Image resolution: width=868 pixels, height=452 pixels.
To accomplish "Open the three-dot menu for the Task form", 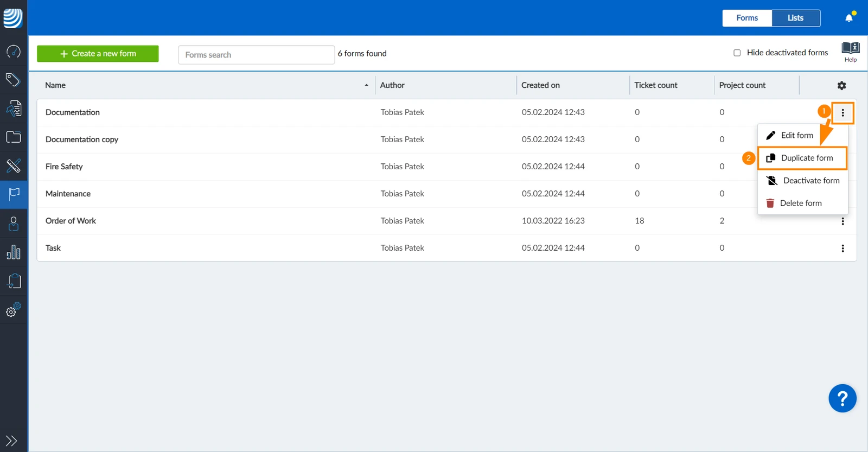I will click(843, 248).
